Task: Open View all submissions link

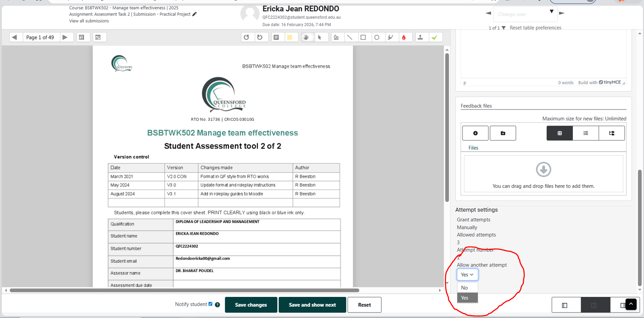Action: click(x=89, y=21)
